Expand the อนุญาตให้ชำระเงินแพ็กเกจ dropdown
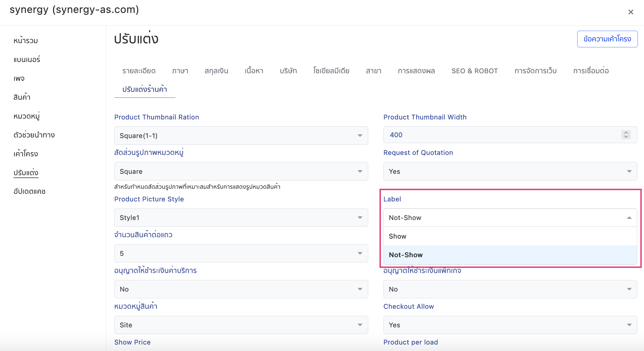Screen dimensions: 644x351 click(510, 289)
